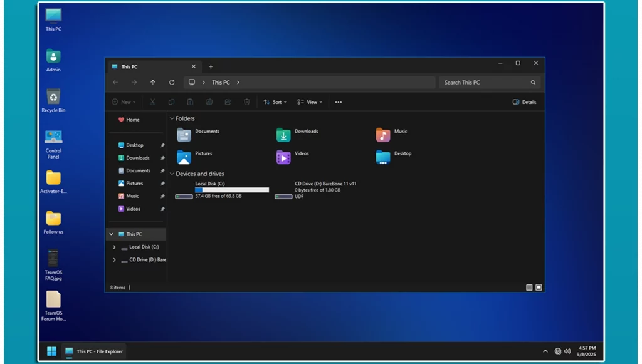642x364 pixels.
Task: Toggle the Details pane
Action: 525,102
